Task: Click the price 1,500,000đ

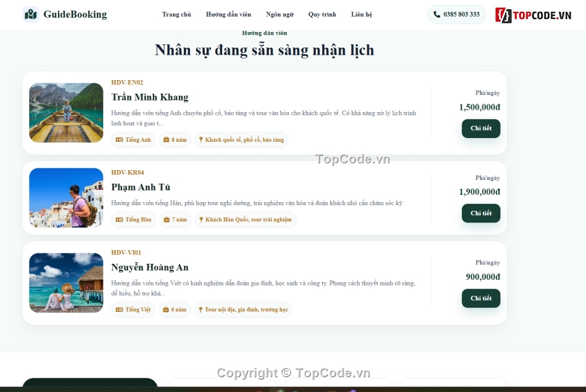Action: (x=479, y=107)
